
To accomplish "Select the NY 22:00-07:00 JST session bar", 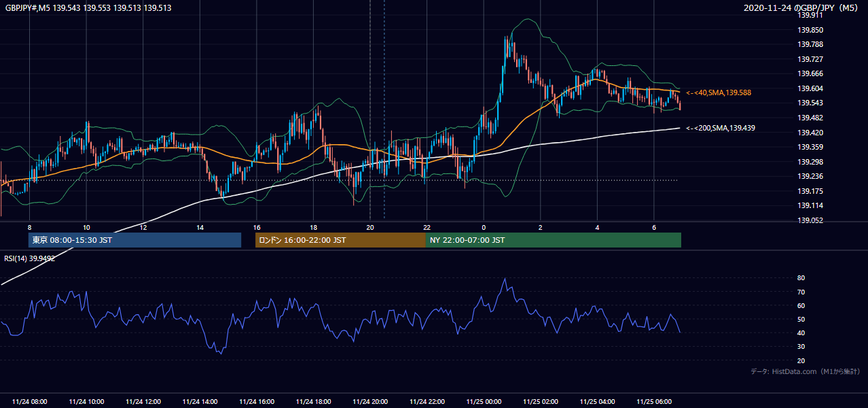I will click(554, 240).
